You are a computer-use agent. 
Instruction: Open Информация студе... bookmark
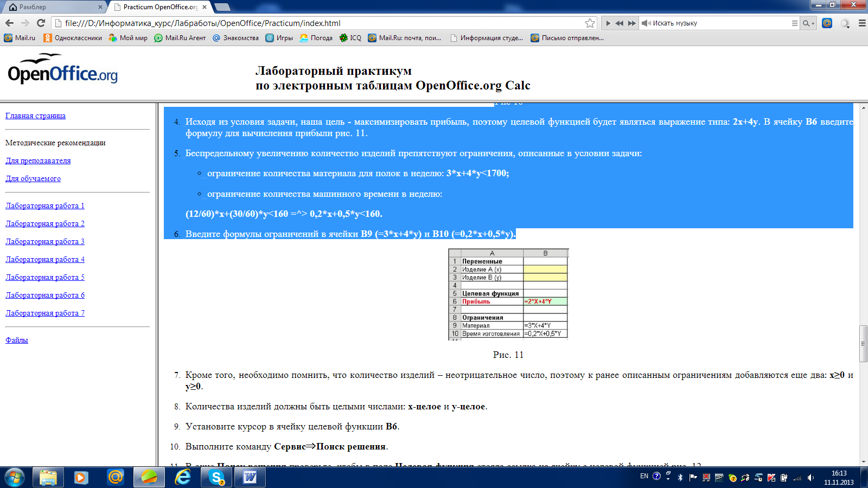[x=487, y=38]
